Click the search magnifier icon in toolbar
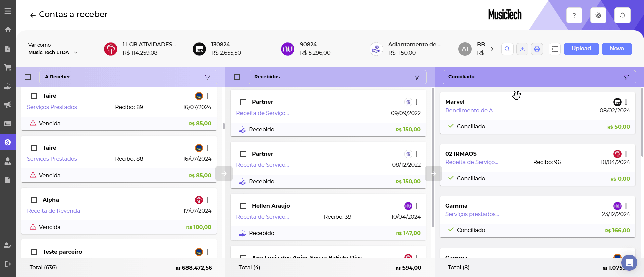644x277 pixels. [x=507, y=49]
